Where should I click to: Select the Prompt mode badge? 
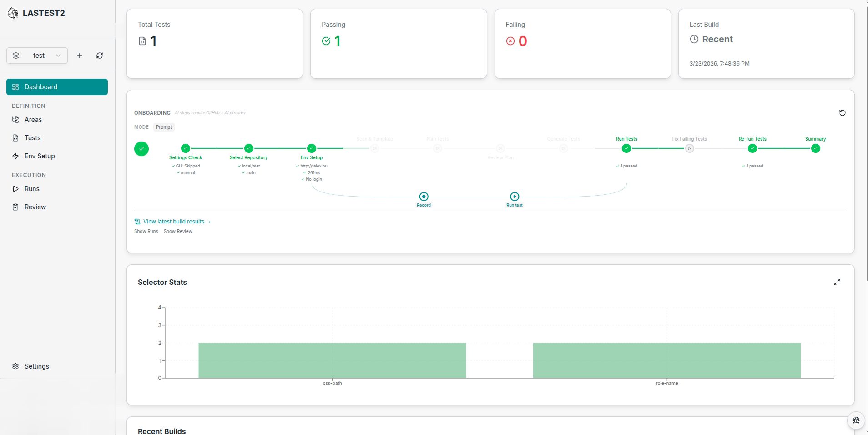[164, 127]
